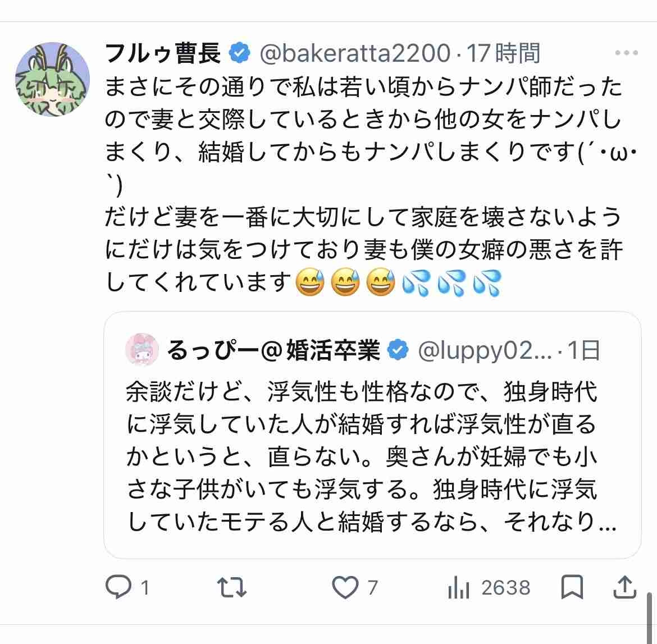657x644 pixels.
Task: Open the share icon for this post
Action: click(624, 587)
